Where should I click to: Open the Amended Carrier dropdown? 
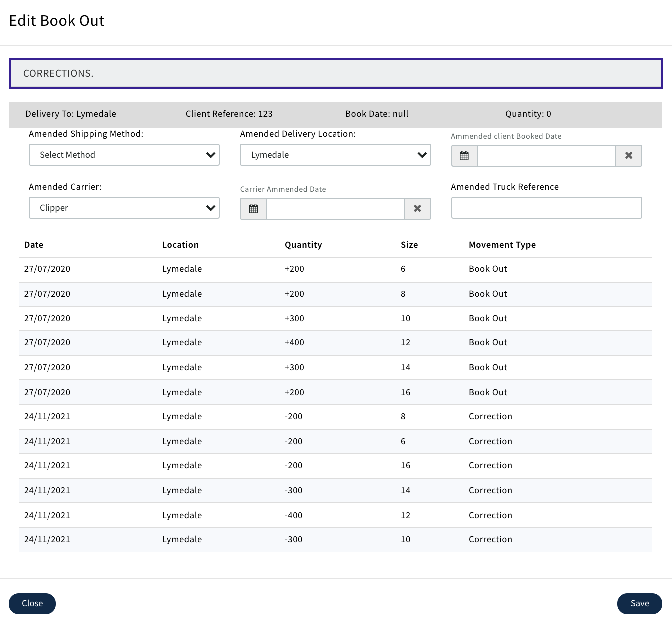pos(124,208)
